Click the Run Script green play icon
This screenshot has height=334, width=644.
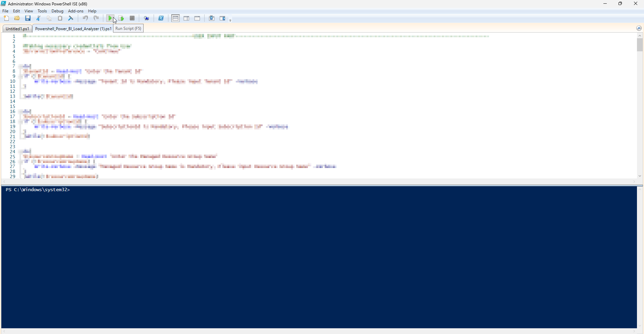coord(110,18)
